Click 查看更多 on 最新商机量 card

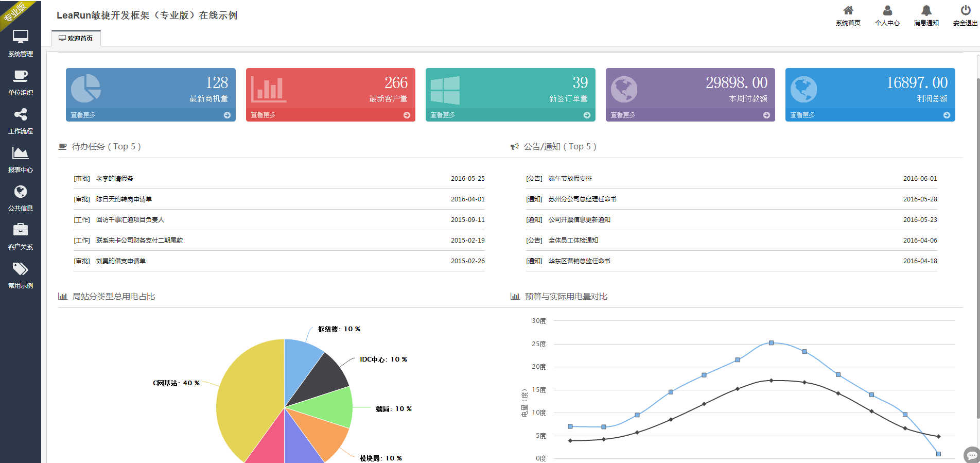(x=83, y=115)
